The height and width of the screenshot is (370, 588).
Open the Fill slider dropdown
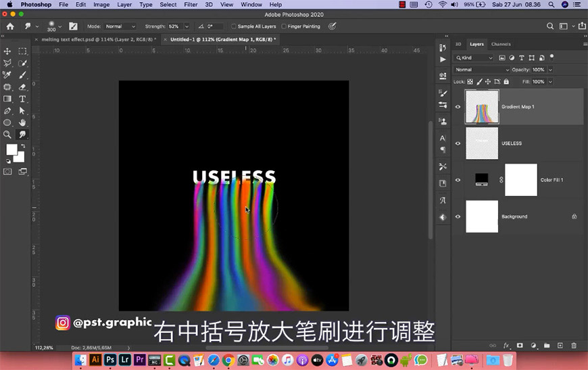coord(551,81)
